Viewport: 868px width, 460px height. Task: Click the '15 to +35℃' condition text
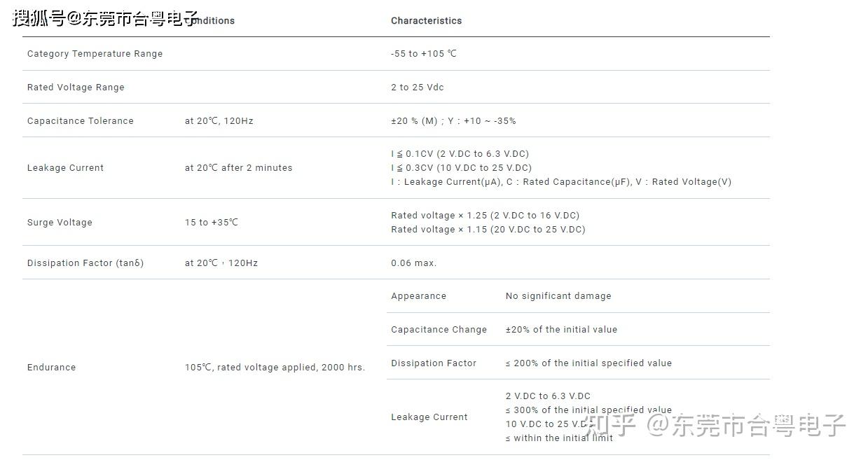(212, 223)
